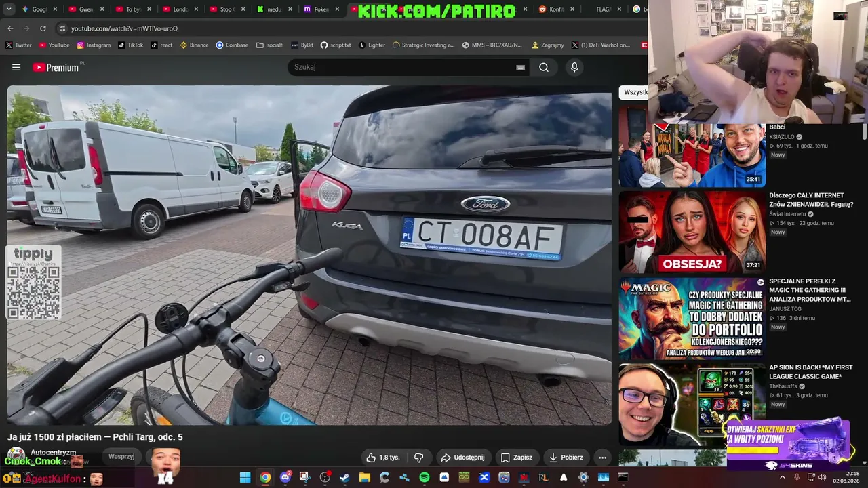
Task: Open the MMS – BTC/XAU bookmark
Action: (492, 45)
